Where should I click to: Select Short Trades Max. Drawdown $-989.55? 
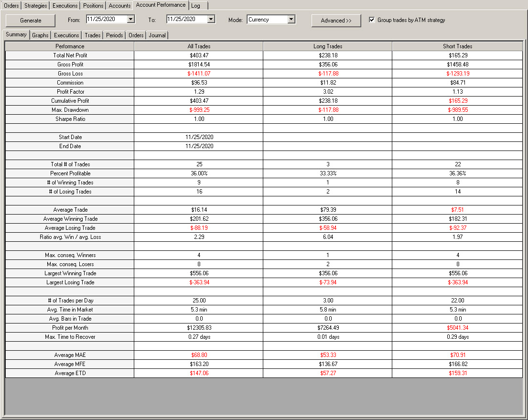pos(458,110)
